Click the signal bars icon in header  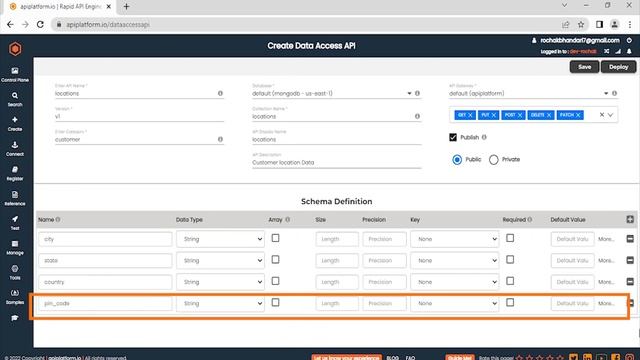(618, 51)
